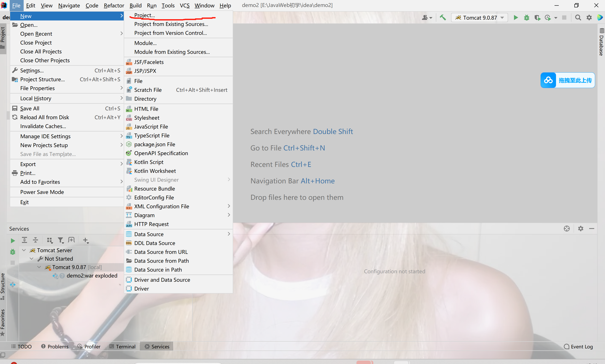The image size is (605, 364).
Task: Click Add service plus icon
Action: (85, 240)
